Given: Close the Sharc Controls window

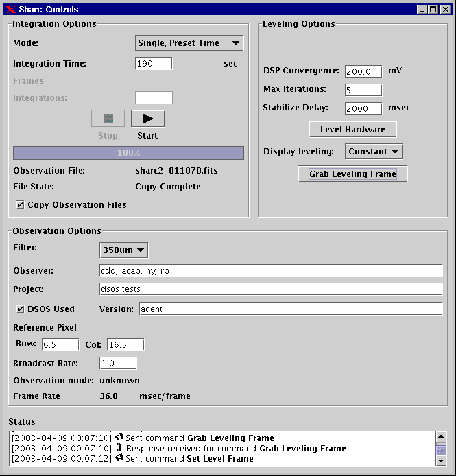Looking at the screenshot, I should pyautogui.click(x=445, y=10).
